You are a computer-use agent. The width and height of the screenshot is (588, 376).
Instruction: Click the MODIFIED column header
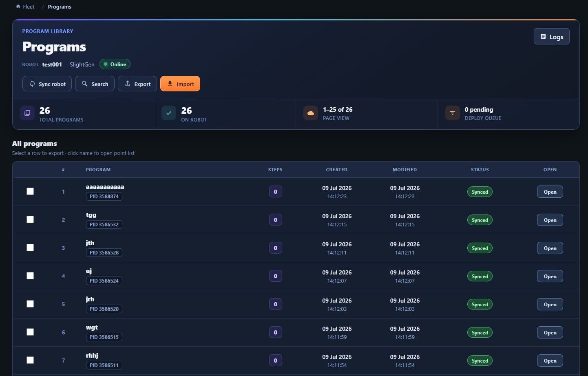405,170
